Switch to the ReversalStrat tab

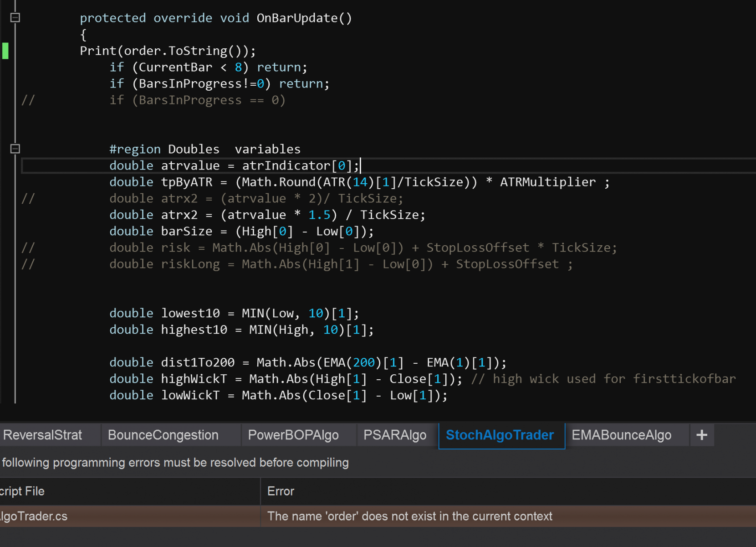tap(43, 435)
